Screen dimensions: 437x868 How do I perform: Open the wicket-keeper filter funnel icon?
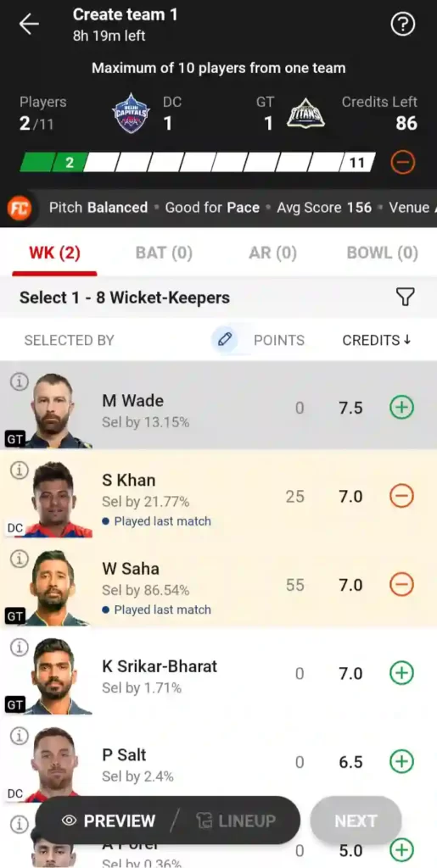[x=406, y=298]
